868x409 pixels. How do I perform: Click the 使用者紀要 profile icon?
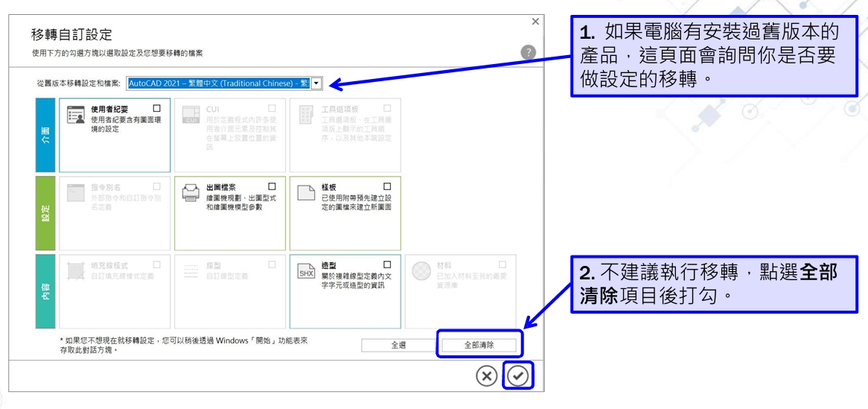[75, 115]
